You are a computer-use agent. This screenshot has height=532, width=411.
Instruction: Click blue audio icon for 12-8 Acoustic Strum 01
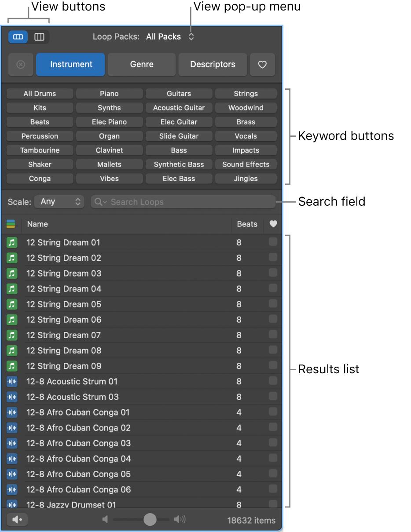pos(12,382)
